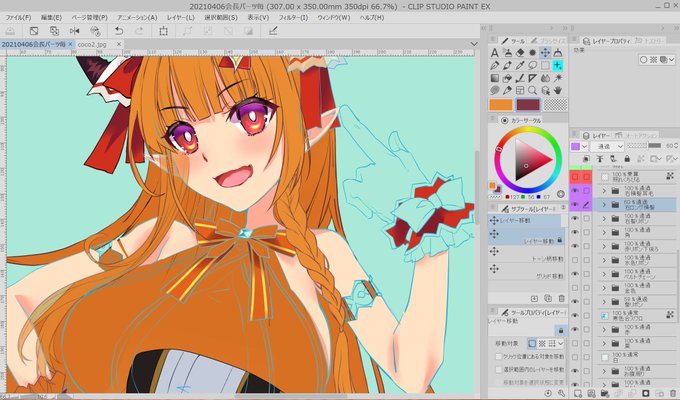Select the rectangle selection marquee tool
680x400 pixels.
pyautogui.click(x=545, y=66)
